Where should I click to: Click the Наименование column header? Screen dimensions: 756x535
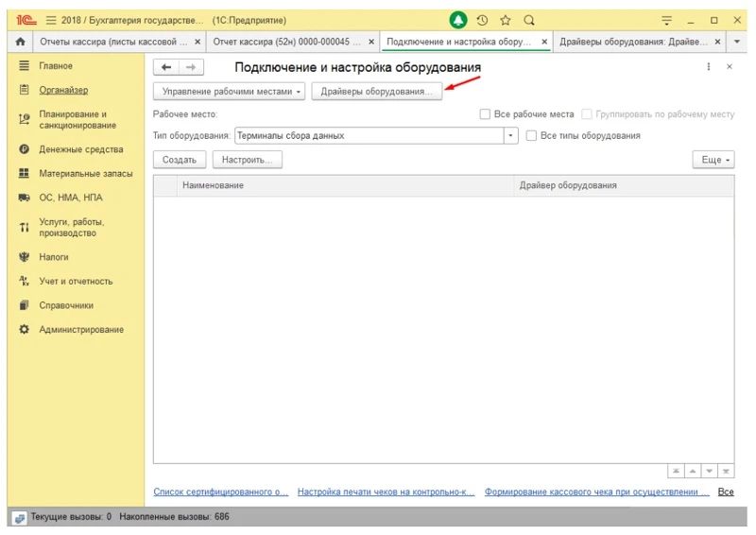[x=213, y=185]
